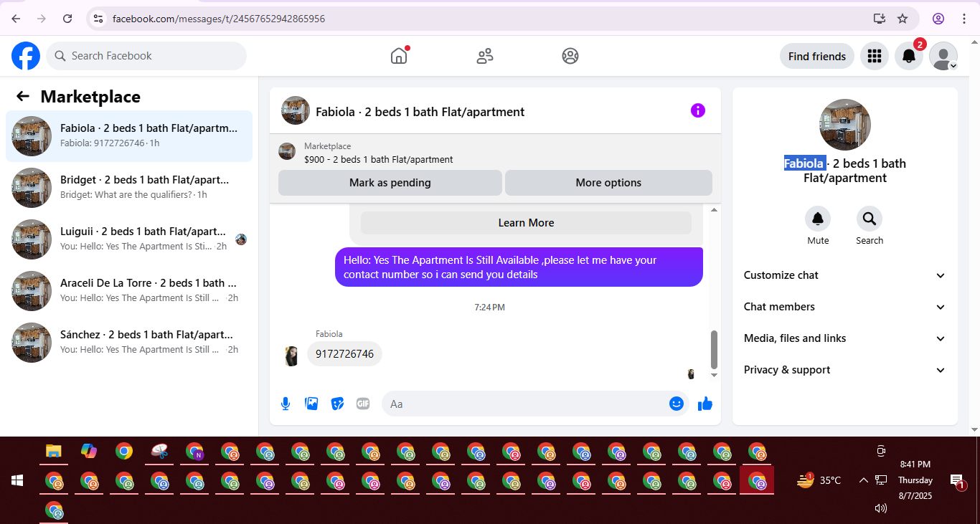Open the account profile avatar menu

point(943,56)
